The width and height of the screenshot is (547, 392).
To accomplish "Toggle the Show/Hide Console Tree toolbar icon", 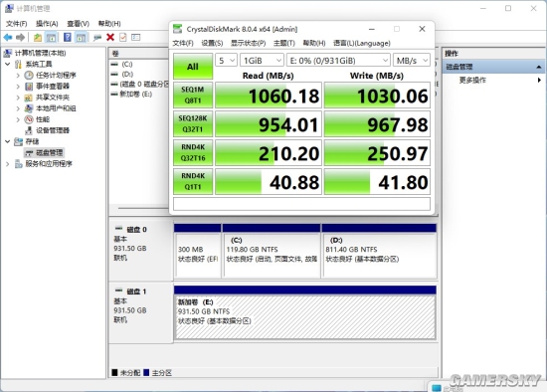I will [x=51, y=37].
